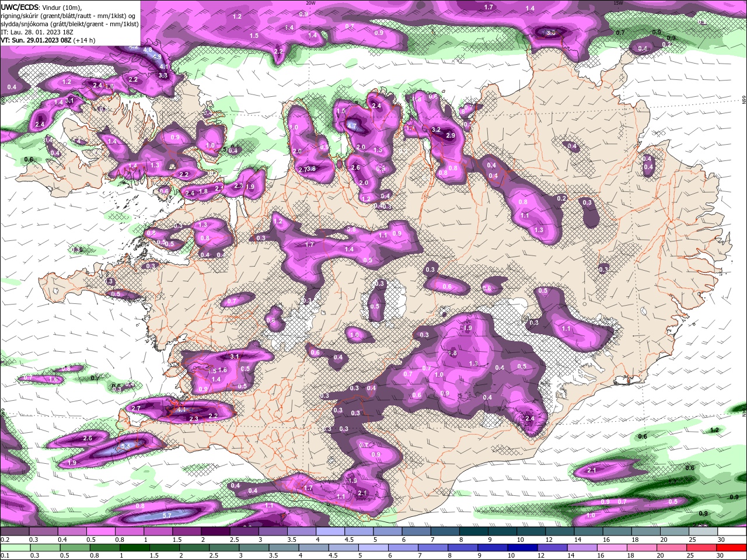This screenshot has width=747, height=560.
Task: Click the 14–16 light purple swatch in lower scale
Action: pos(581,548)
